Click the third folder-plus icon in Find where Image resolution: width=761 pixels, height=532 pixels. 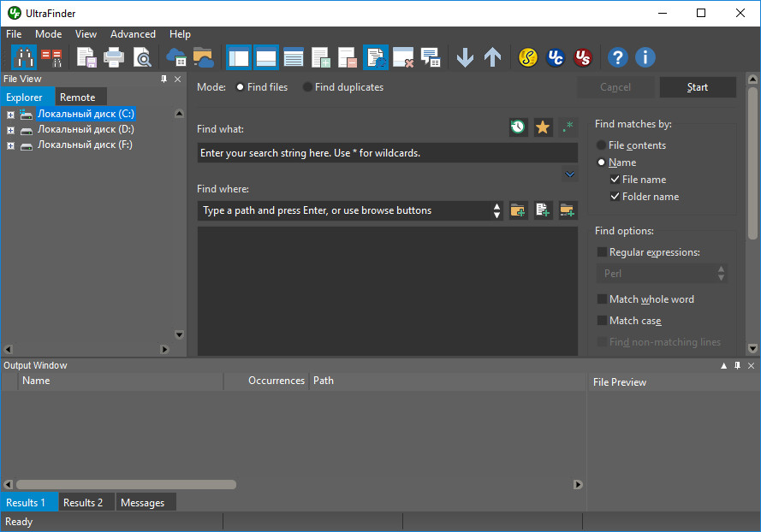(x=568, y=210)
